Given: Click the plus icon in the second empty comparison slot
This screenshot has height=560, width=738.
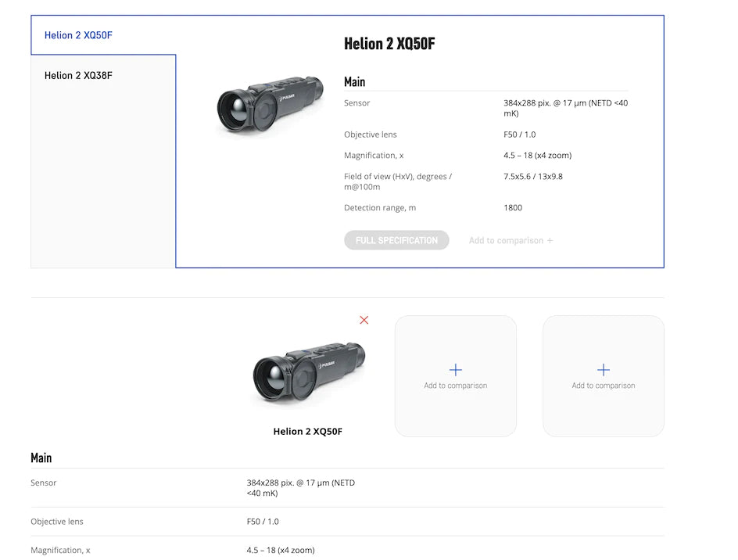Looking at the screenshot, I should (x=604, y=370).
